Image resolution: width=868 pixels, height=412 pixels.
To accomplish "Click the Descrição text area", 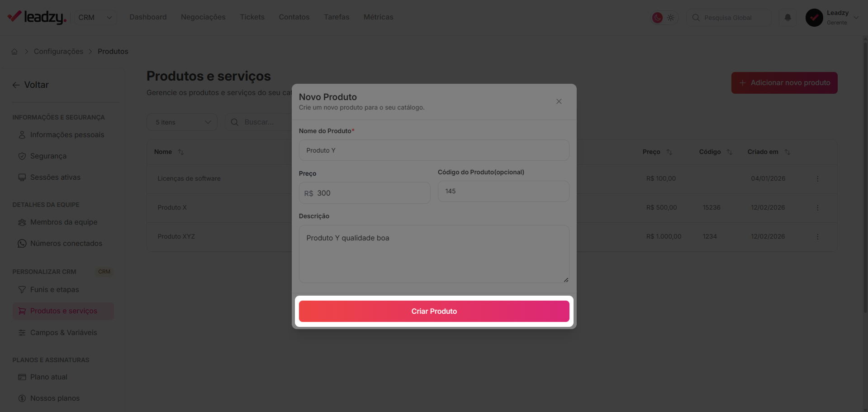I will 434,254.
